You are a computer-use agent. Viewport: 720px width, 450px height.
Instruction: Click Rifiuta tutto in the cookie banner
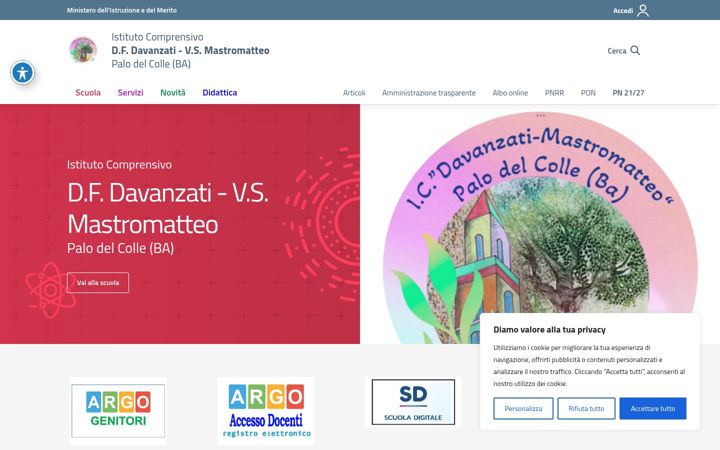pos(586,408)
